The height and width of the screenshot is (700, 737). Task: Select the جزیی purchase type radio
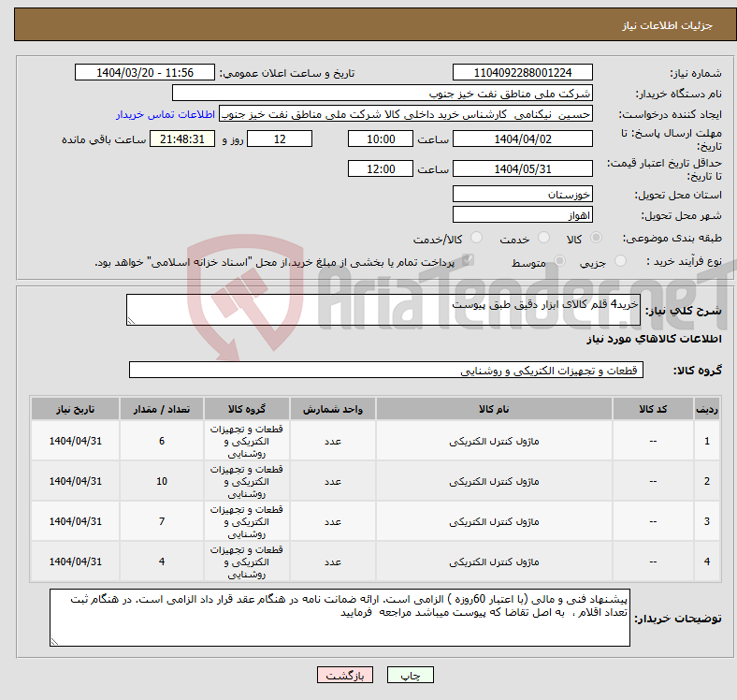(620, 260)
